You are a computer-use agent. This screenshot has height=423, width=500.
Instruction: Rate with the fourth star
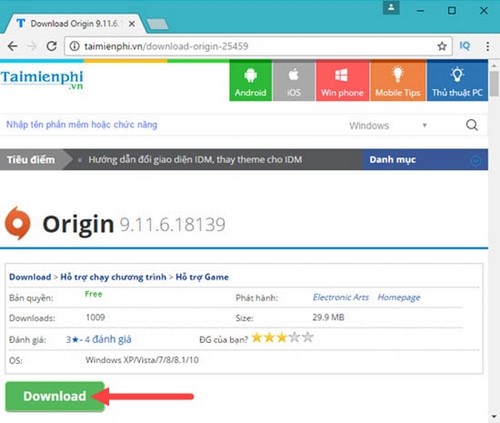[x=295, y=338]
